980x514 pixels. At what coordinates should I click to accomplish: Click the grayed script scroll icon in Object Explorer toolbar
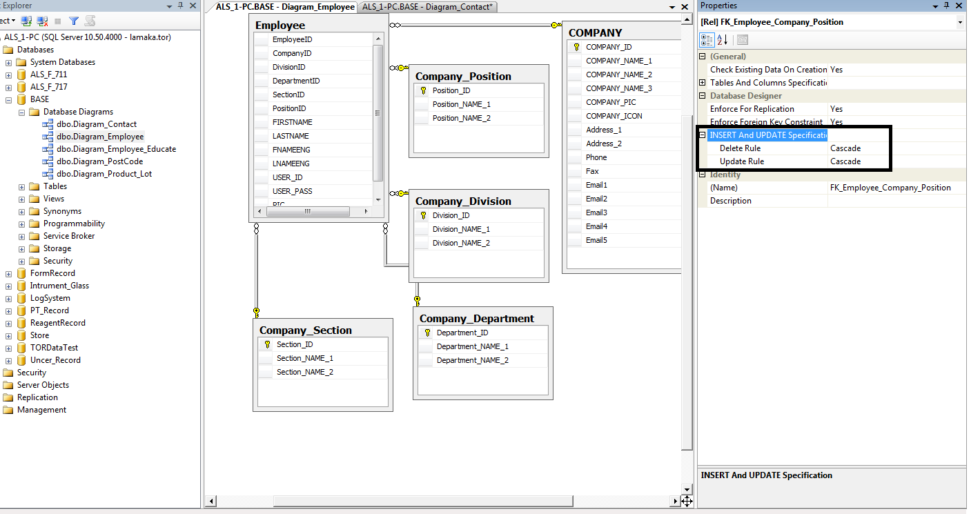point(90,21)
